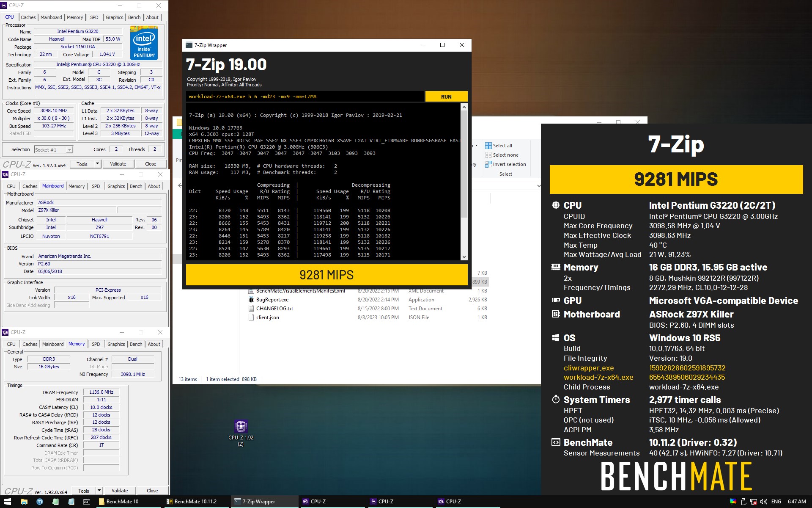The height and width of the screenshot is (508, 812).
Task: Switch to BenchMate 10.11.2 taskbar button
Action: tap(196, 502)
